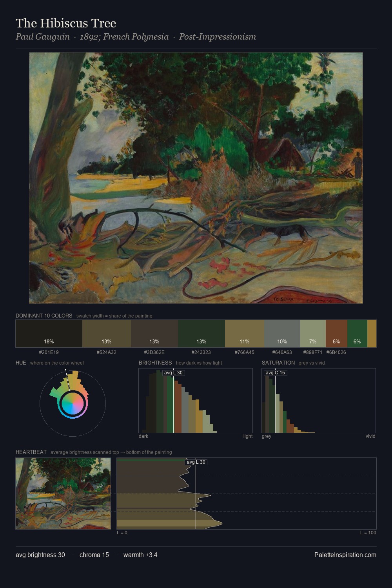Click the warmth +3.4 footer stat

tap(140, 555)
